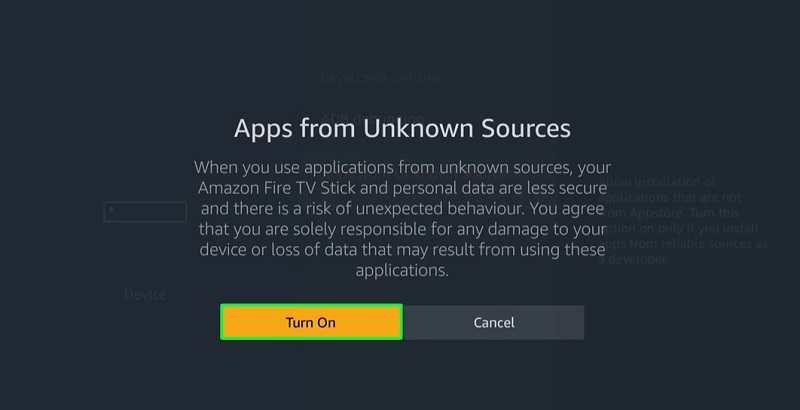This screenshot has width=800, height=410.
Task: Click the dimmed DEVELOPER OPTIONS heading
Action: pos(381,79)
